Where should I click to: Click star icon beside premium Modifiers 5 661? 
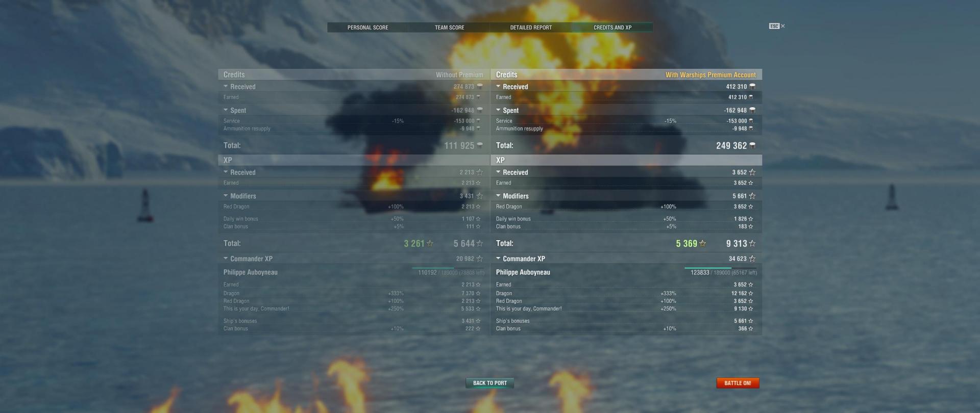click(x=752, y=196)
